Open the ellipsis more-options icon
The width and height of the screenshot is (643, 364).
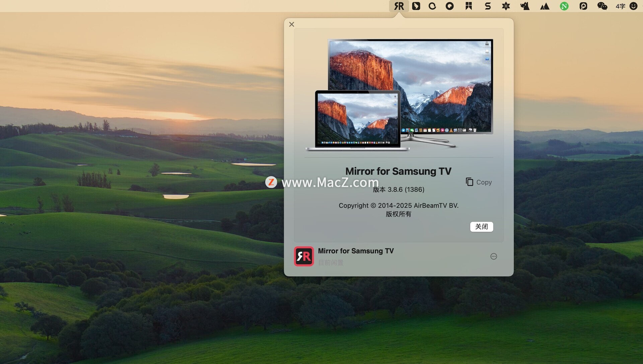tap(494, 256)
